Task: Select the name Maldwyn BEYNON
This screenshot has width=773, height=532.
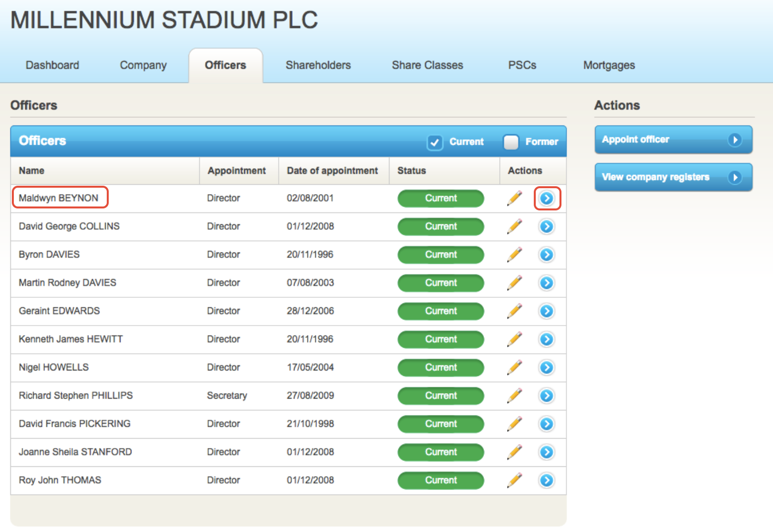Action: point(58,198)
